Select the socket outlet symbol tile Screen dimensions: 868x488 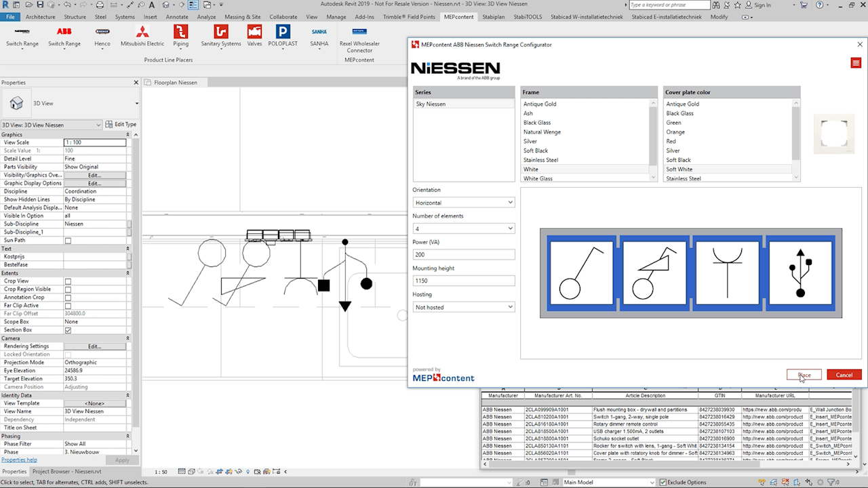click(x=728, y=273)
